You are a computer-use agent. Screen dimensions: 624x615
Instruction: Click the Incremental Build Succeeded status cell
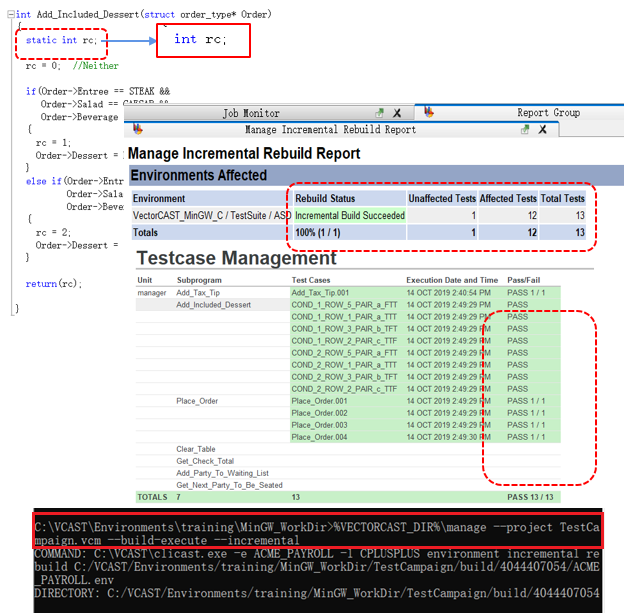coord(349,215)
